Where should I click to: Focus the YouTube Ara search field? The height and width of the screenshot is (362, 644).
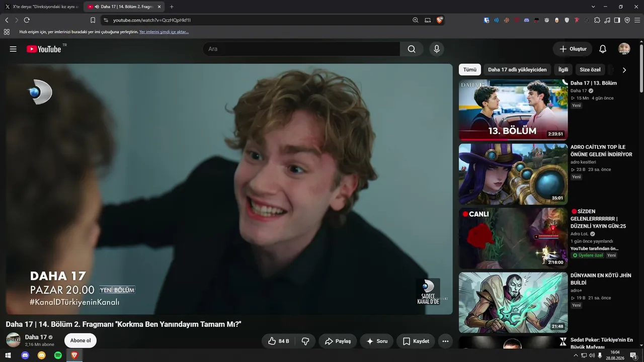pos(301,49)
